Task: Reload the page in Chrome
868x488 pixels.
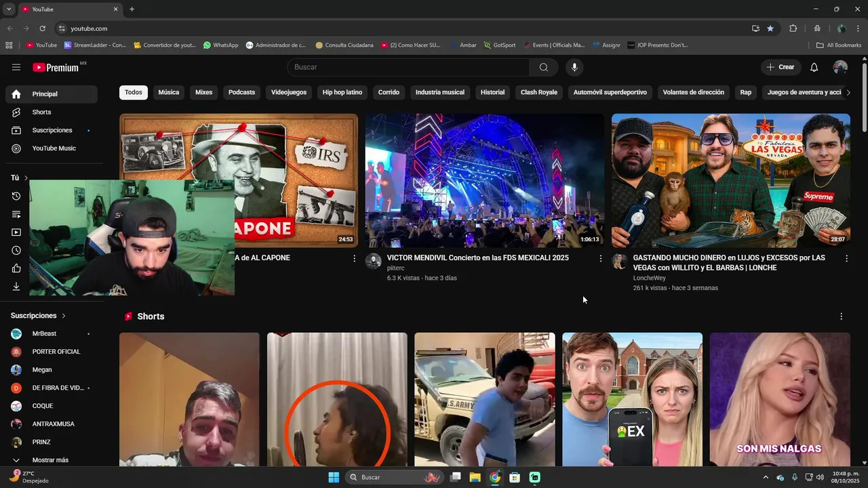Action: [x=42, y=28]
